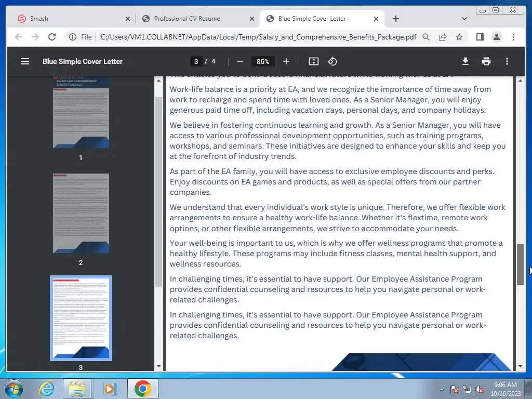Open Action Center flag icon in tray
Screen dimensions: 532x399
point(455,389)
